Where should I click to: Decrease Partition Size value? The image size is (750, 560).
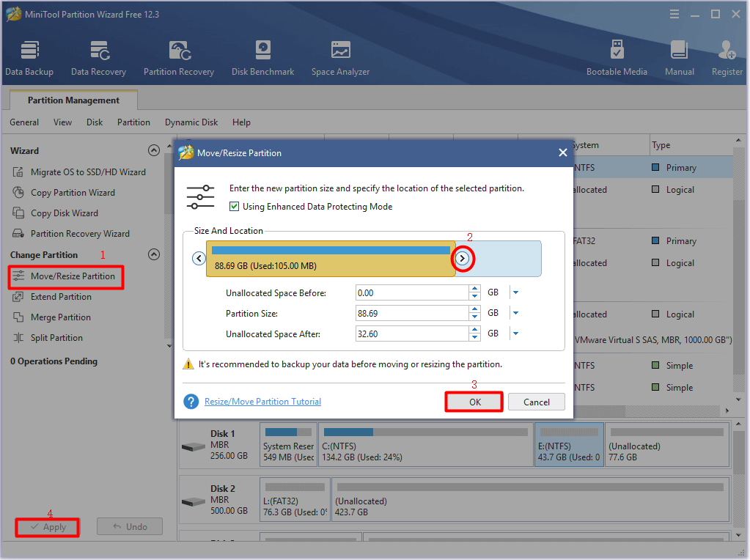(x=474, y=317)
